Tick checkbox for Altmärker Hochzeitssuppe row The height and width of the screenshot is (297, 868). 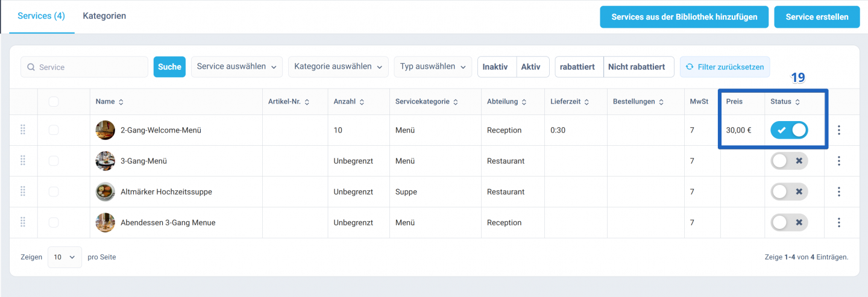click(54, 192)
